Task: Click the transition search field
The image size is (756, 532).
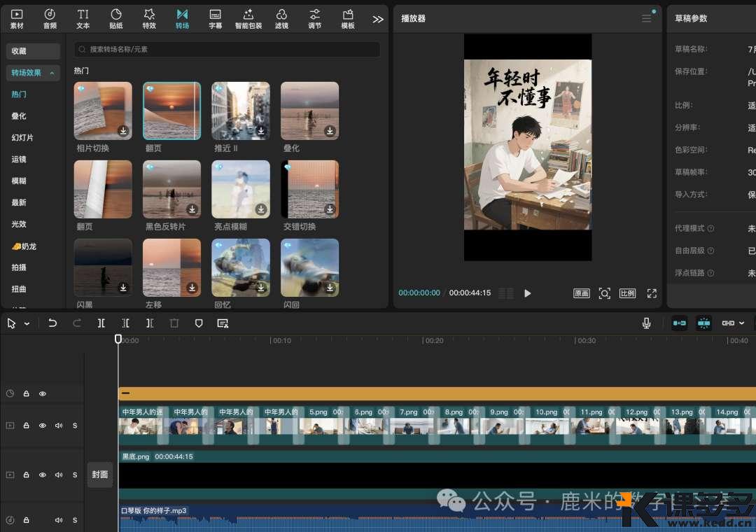Action: point(227,49)
